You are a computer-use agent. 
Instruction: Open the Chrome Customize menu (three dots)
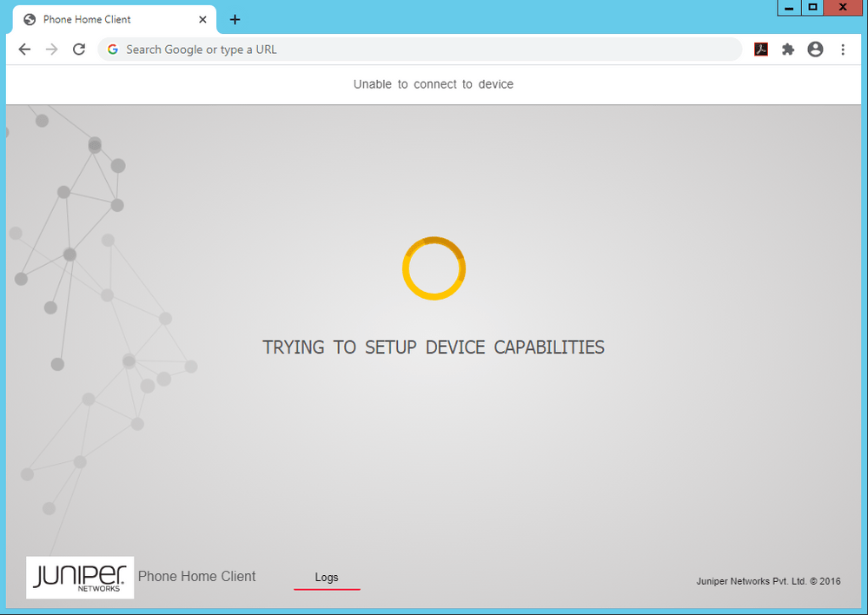point(844,50)
